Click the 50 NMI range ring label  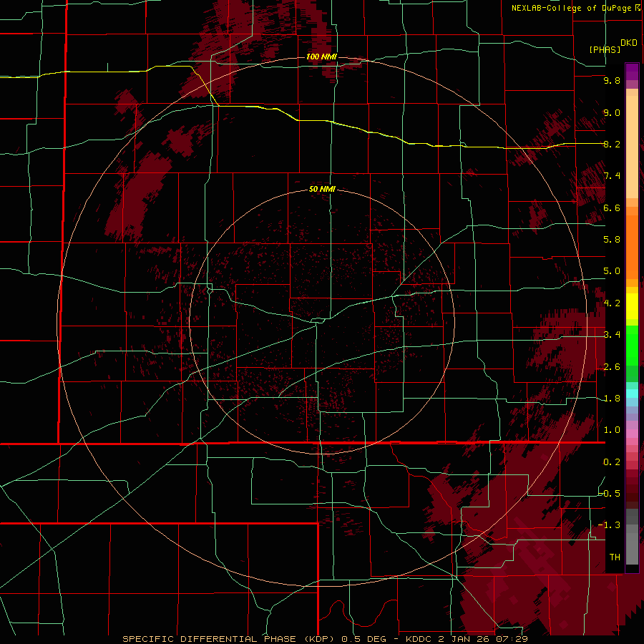pyautogui.click(x=322, y=189)
